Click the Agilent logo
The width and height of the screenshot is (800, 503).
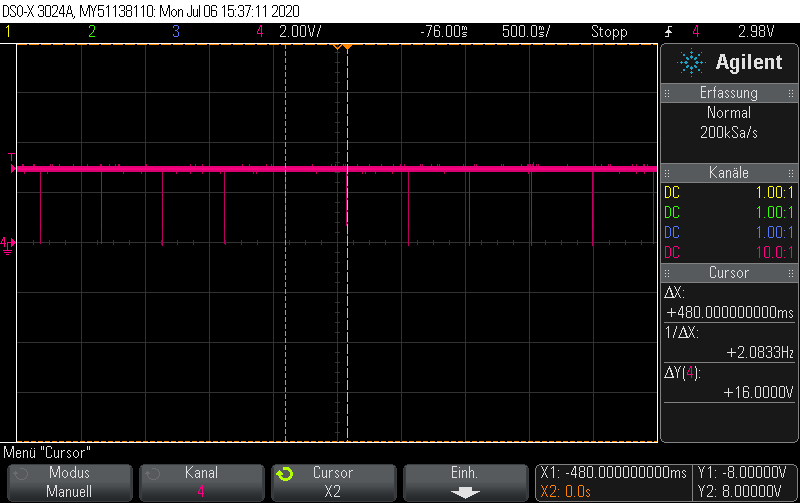[730, 62]
